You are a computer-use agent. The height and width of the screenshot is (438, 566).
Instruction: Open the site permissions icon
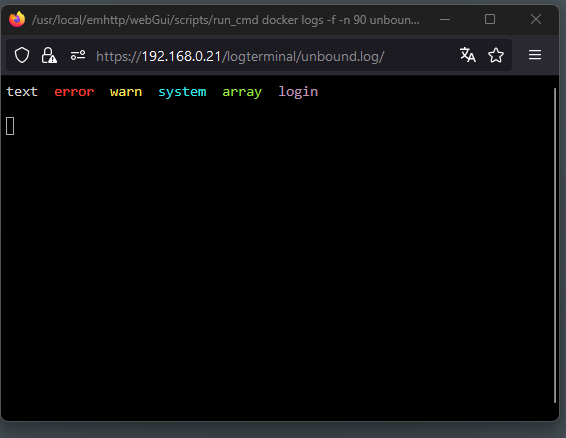[x=78, y=56]
